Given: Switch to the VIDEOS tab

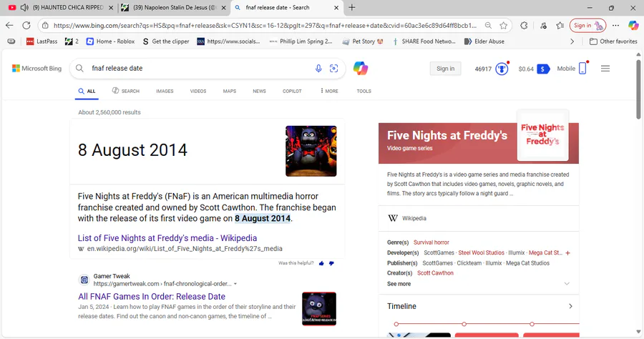Looking at the screenshot, I should (198, 91).
